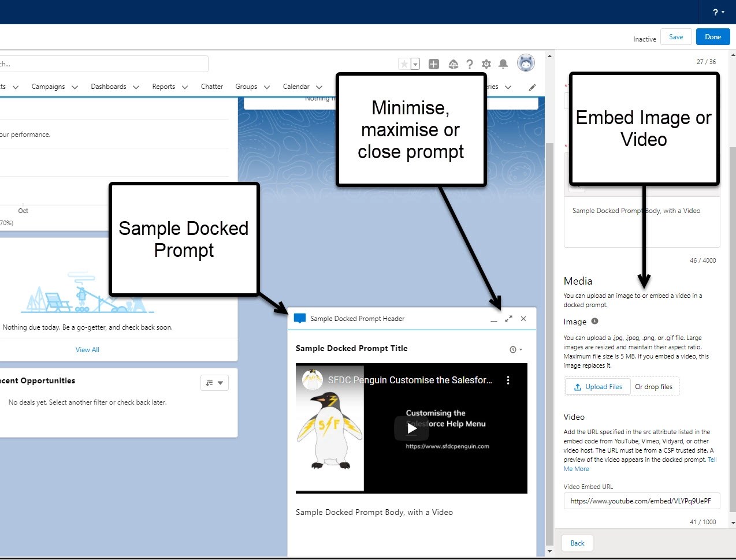The image size is (736, 560).
Task: Click the Upload Files button
Action: 597,387
